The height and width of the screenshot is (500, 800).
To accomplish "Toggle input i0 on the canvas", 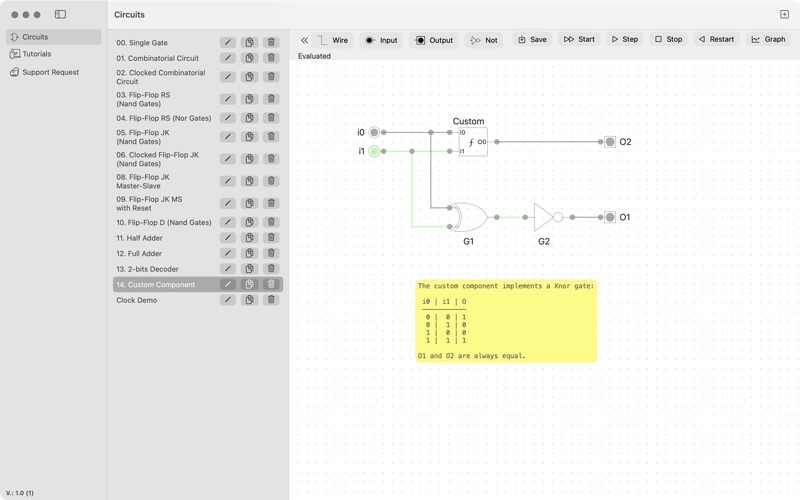I will pyautogui.click(x=374, y=132).
